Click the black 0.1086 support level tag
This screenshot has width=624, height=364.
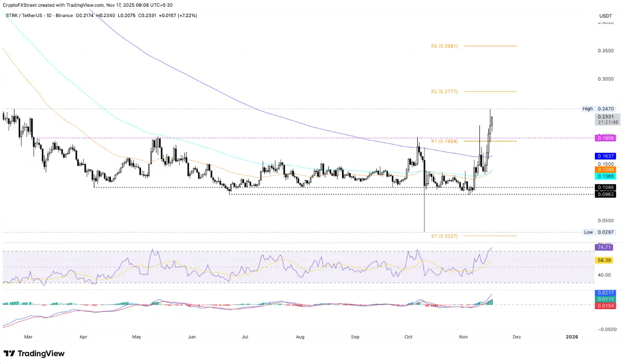click(605, 187)
